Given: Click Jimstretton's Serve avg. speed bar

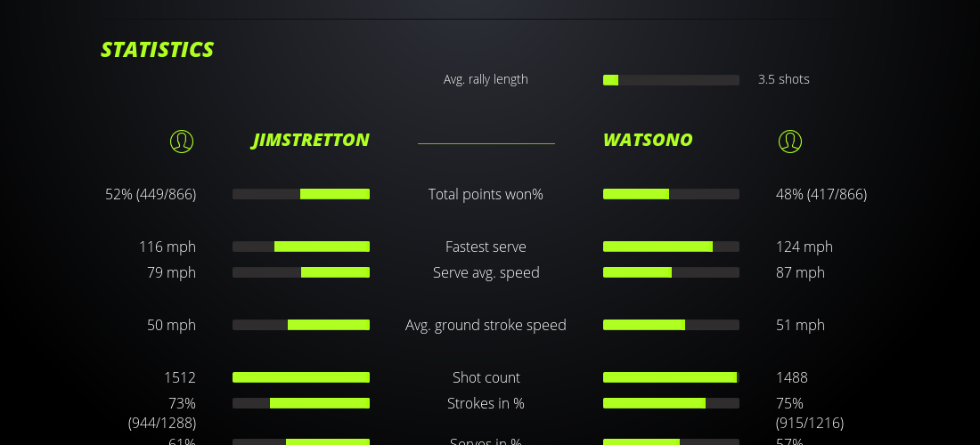Looking at the screenshot, I should pos(301,272).
